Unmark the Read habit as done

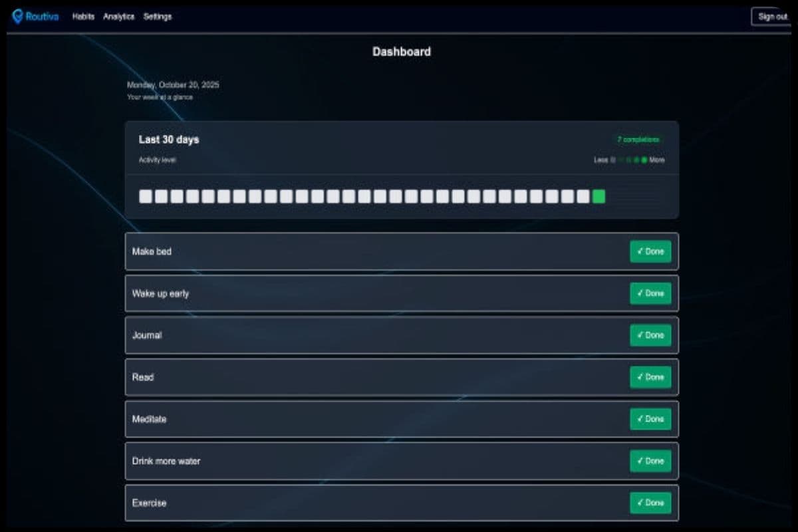650,377
